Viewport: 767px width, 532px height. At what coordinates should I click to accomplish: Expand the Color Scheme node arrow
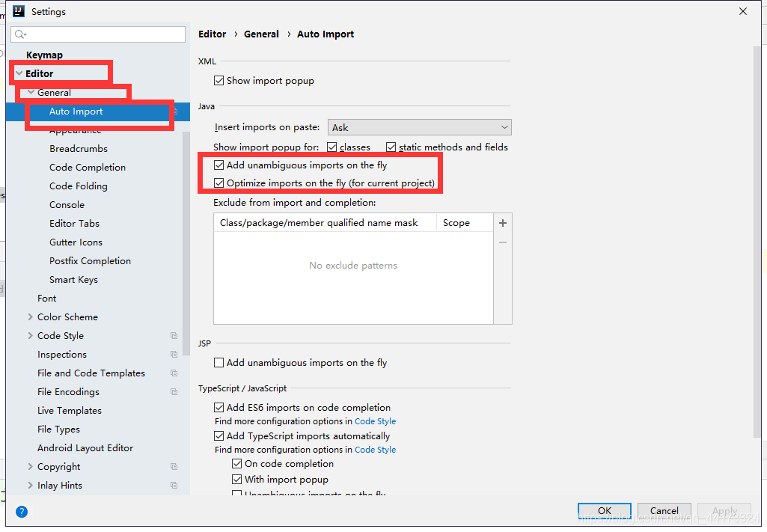(31, 317)
